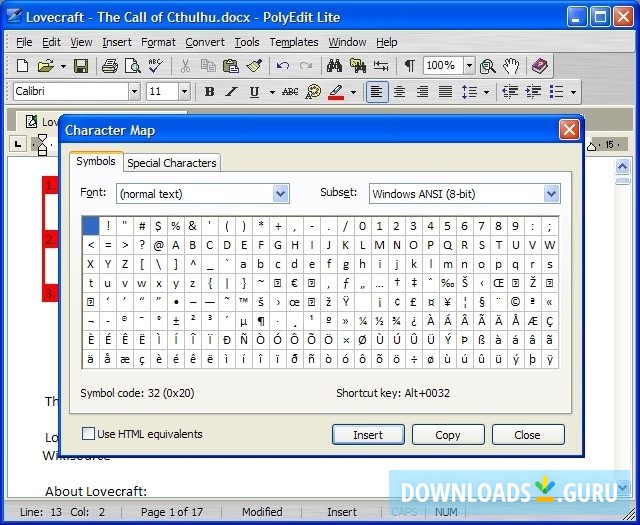Select the hand pan tool
This screenshot has height=525, width=640.
(x=511, y=66)
